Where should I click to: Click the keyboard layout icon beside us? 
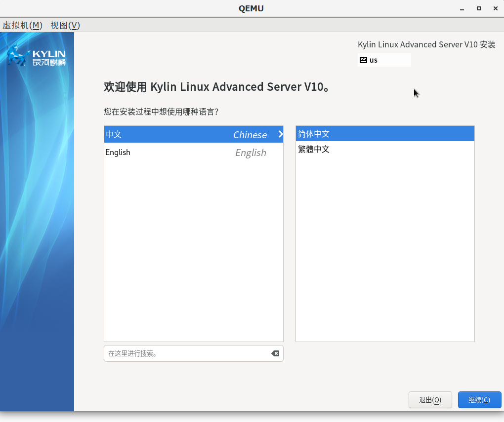(363, 60)
